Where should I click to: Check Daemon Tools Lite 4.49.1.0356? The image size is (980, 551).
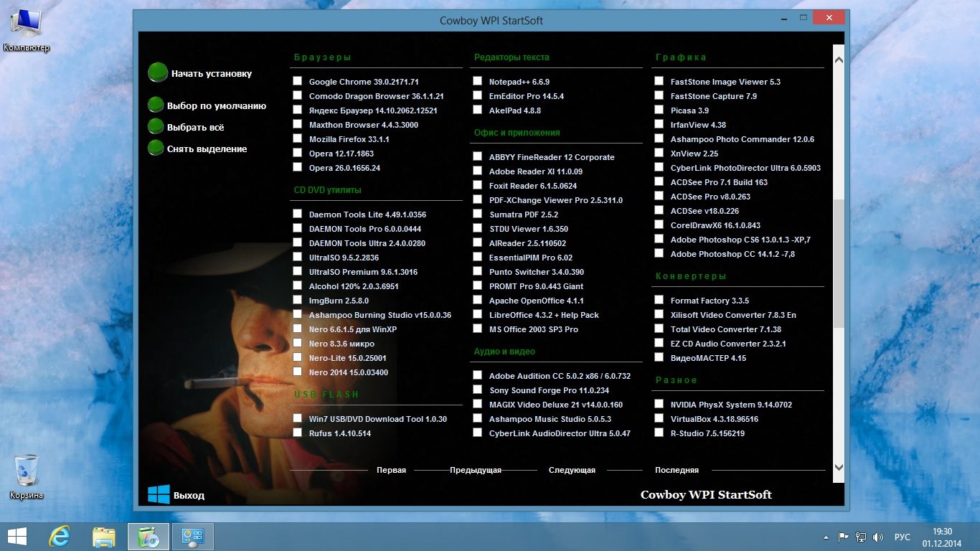pos(298,214)
